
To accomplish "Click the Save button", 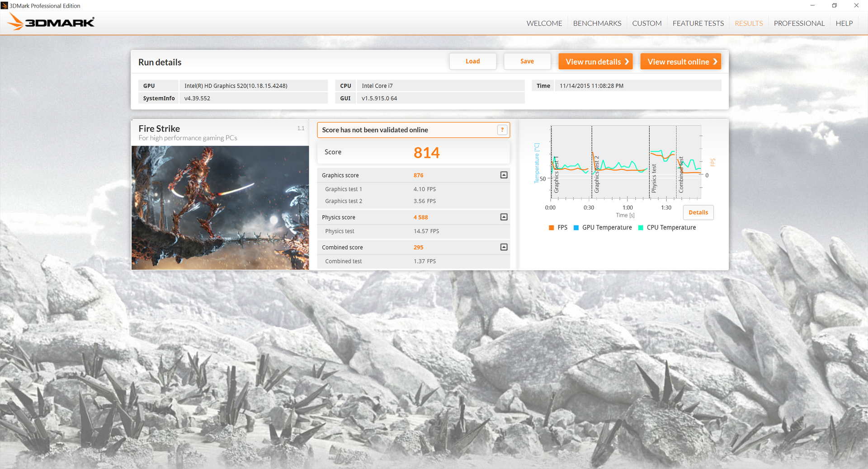I will tap(527, 61).
